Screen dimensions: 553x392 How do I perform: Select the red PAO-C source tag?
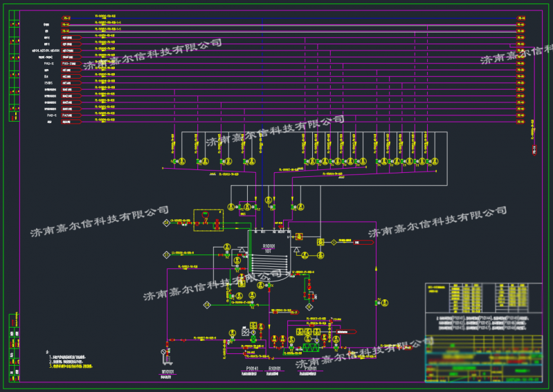[x=71, y=115]
